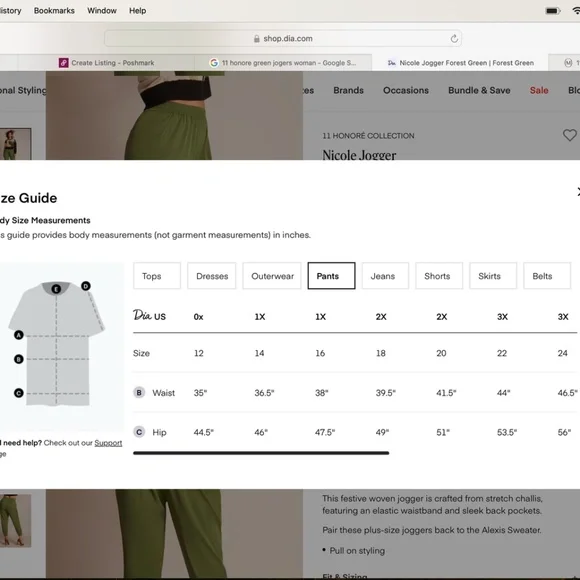Open the Help menu
580x580 pixels.
coord(138,11)
